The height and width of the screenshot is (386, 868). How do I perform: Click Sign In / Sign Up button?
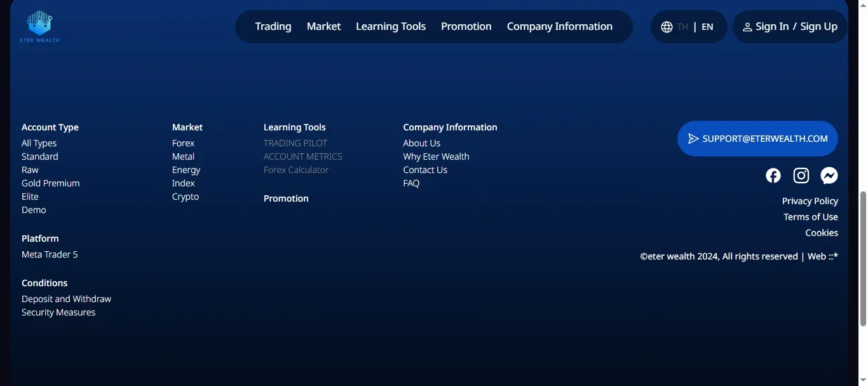(x=790, y=27)
